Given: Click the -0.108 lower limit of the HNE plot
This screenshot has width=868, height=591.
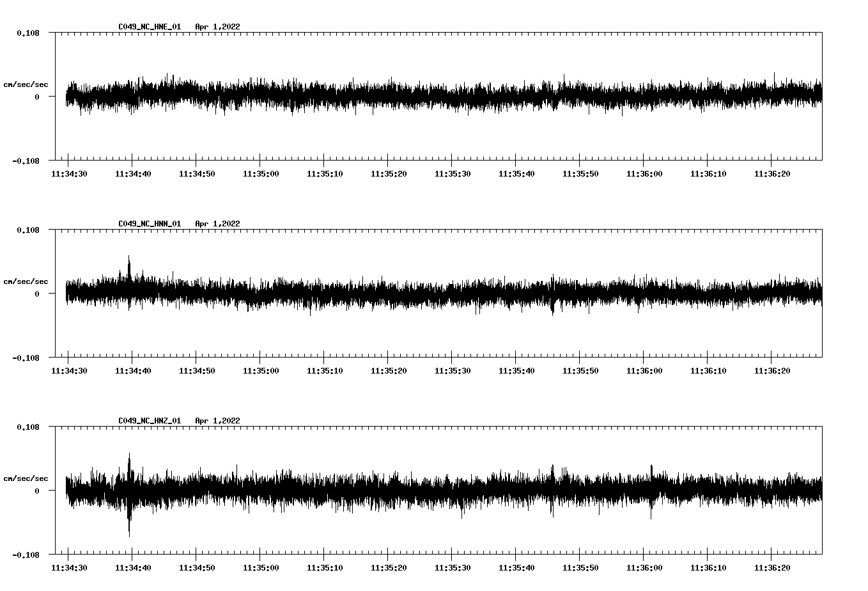Looking at the screenshot, I should click(26, 161).
